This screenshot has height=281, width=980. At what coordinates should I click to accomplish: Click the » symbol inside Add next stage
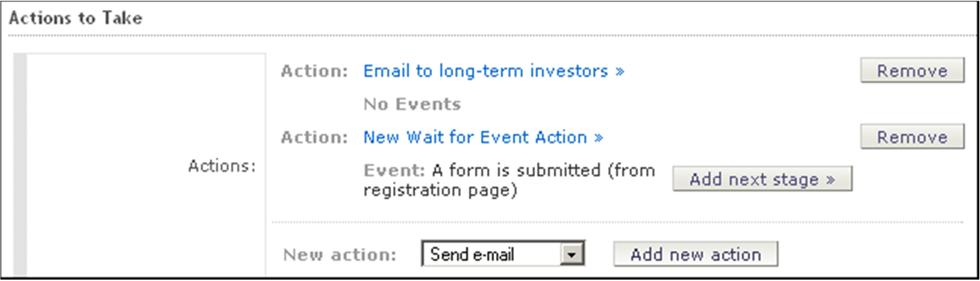tap(829, 180)
